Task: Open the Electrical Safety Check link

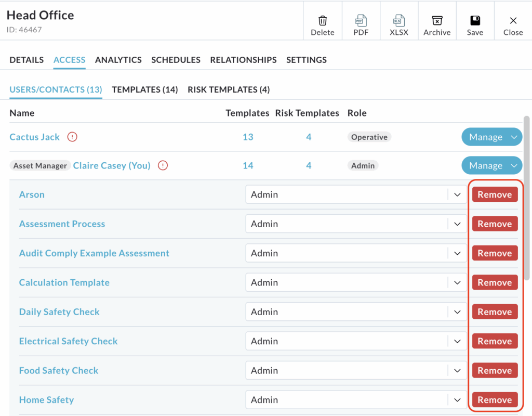Action: [68, 341]
